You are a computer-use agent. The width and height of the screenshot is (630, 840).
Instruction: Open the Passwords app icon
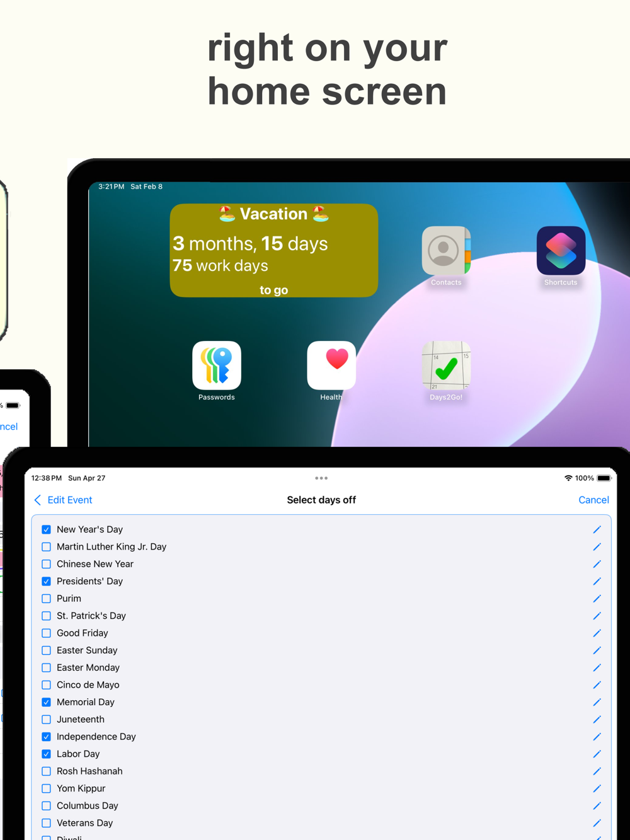(x=217, y=365)
